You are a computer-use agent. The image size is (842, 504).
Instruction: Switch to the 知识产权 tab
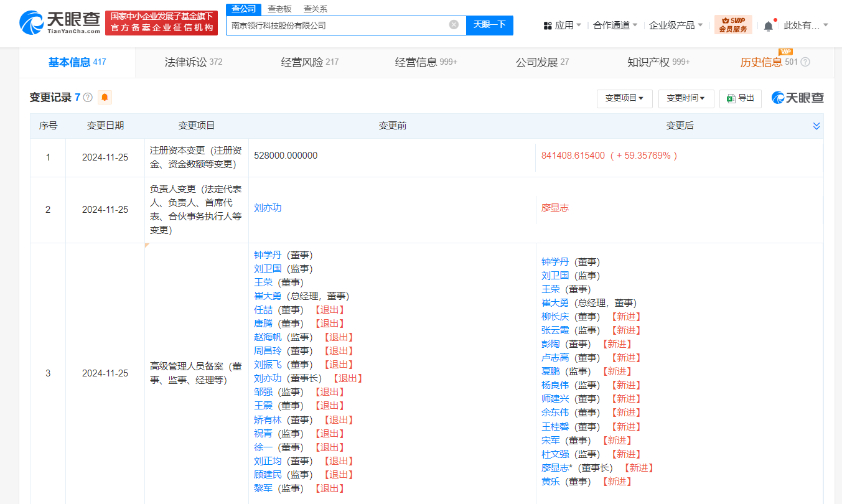[x=658, y=62]
